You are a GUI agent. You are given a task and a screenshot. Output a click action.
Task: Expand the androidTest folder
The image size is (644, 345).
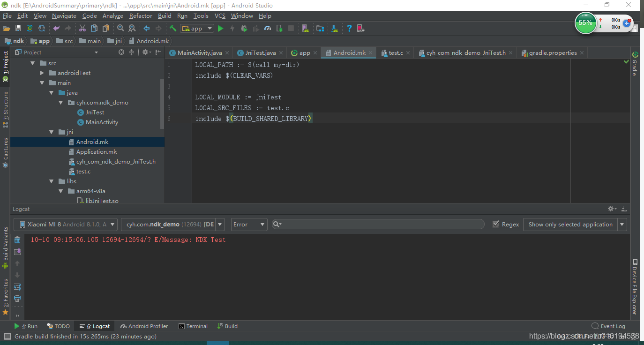pos(42,73)
